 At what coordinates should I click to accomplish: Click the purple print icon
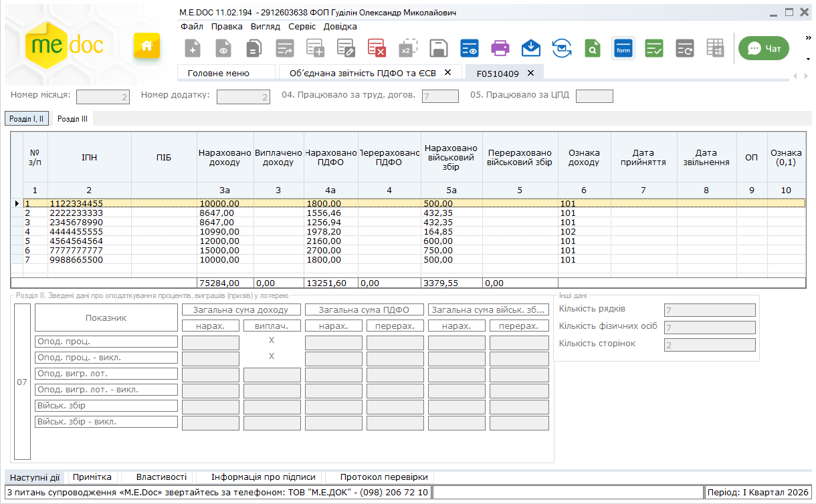click(x=500, y=48)
